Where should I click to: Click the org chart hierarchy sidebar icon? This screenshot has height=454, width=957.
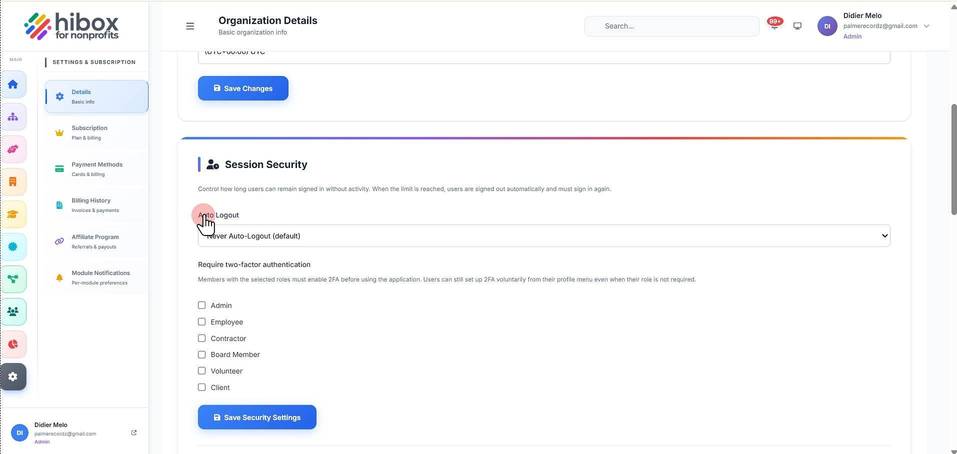pos(13,117)
